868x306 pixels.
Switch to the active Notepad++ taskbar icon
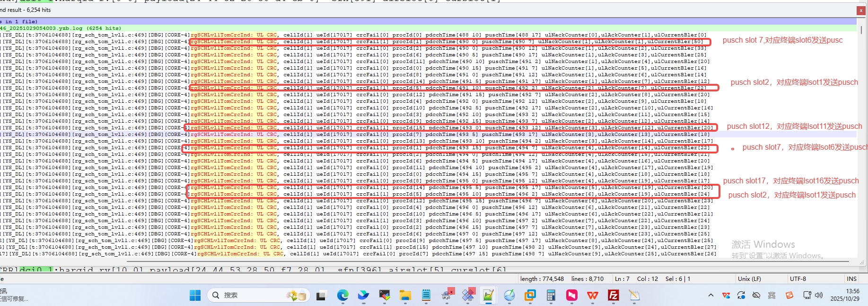click(488, 296)
